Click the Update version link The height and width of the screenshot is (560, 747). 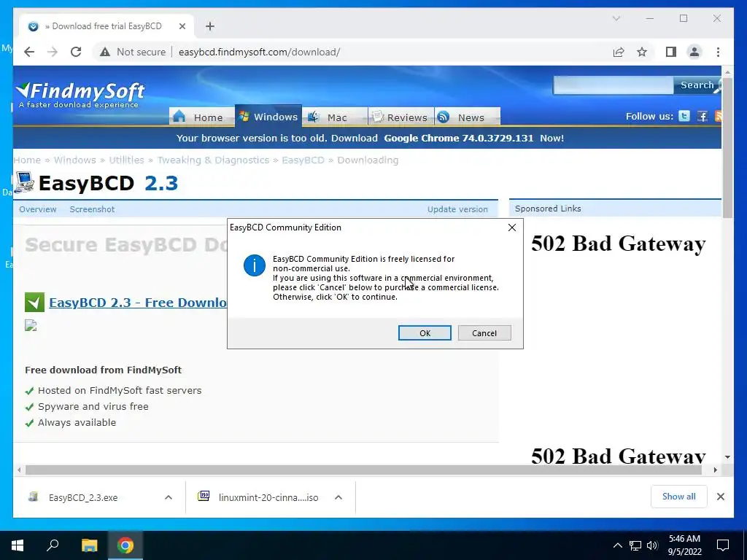(x=457, y=209)
